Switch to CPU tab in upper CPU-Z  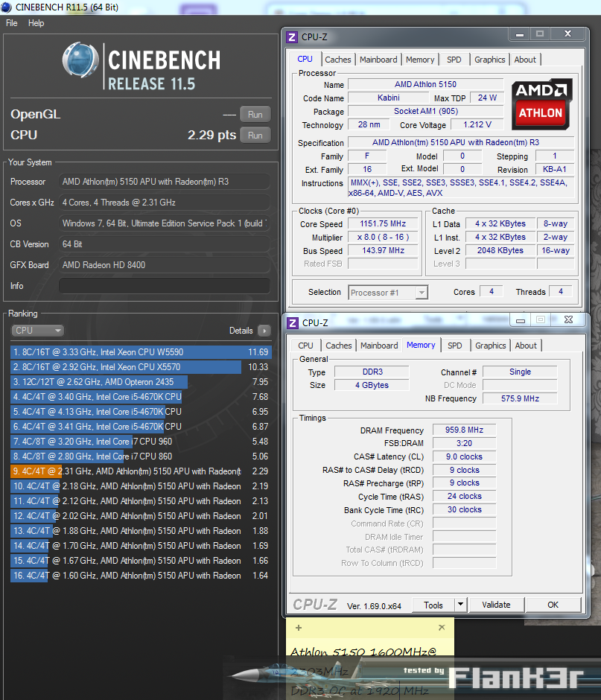point(305,59)
